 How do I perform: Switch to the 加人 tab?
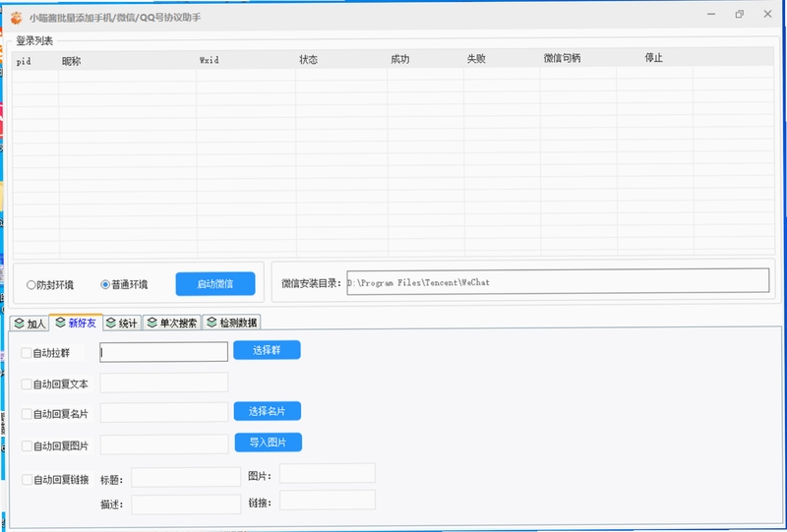coord(30,324)
